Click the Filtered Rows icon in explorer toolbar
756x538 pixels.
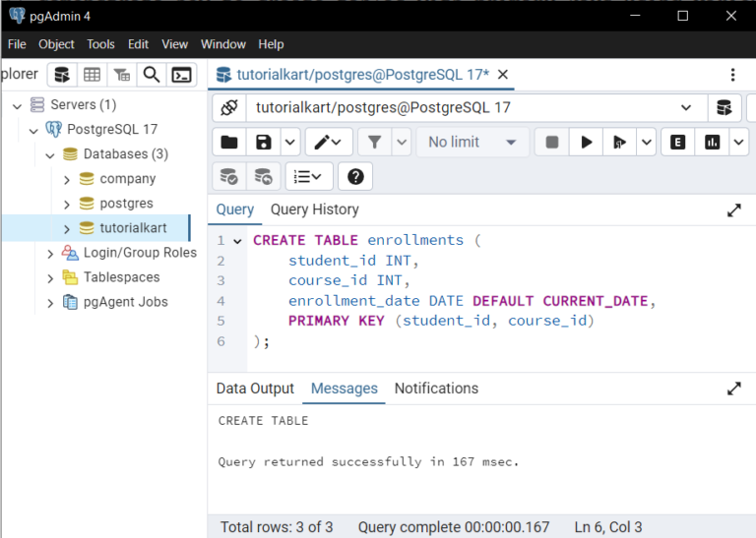click(x=122, y=75)
